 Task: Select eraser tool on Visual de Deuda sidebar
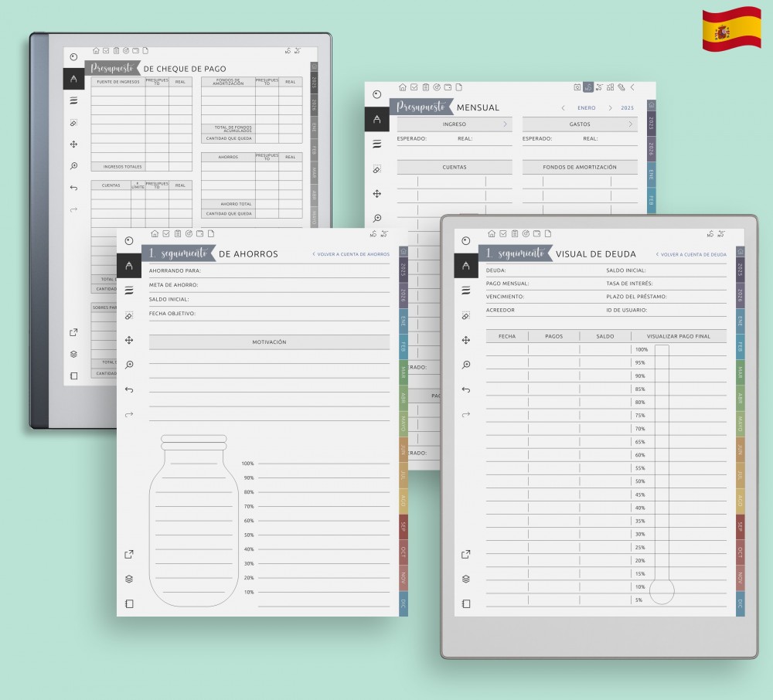pos(466,315)
